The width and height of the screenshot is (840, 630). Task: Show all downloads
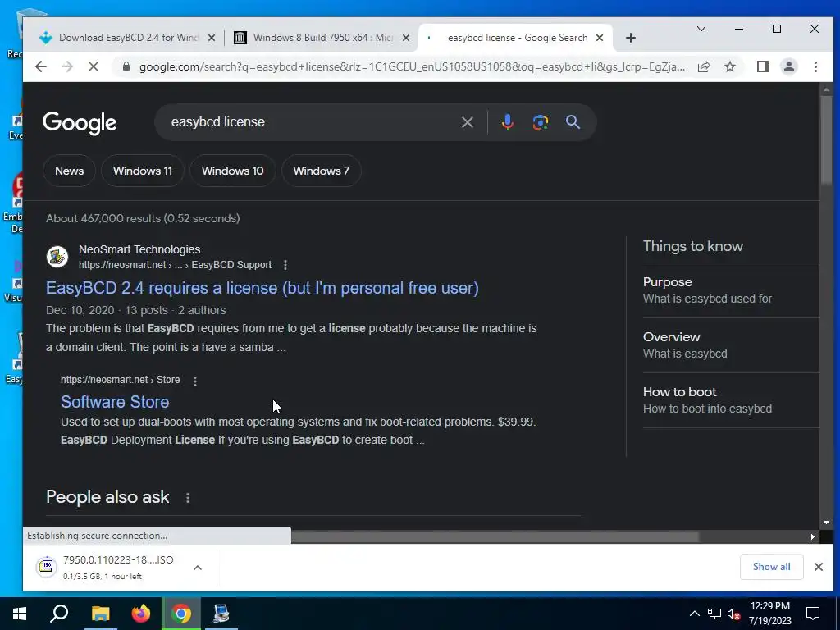pyautogui.click(x=771, y=567)
